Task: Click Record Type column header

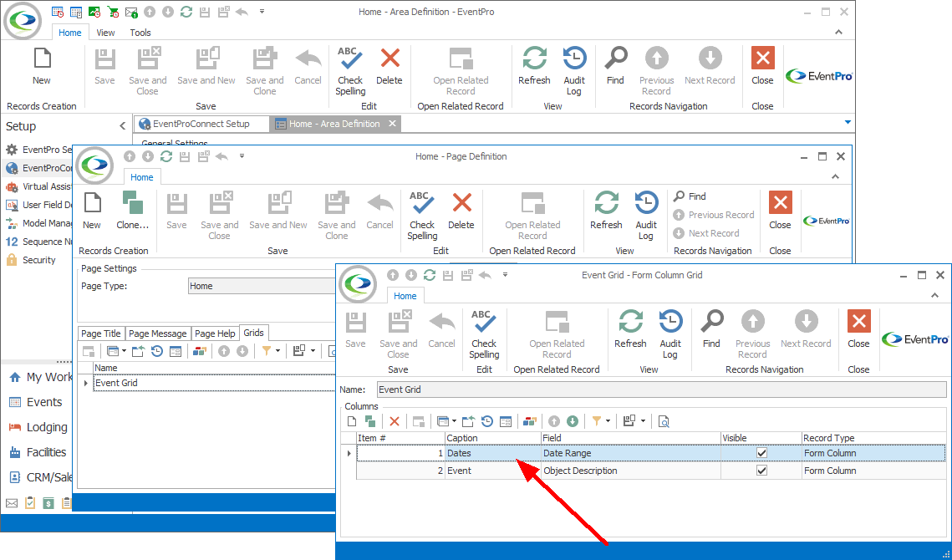Action: 873,438
